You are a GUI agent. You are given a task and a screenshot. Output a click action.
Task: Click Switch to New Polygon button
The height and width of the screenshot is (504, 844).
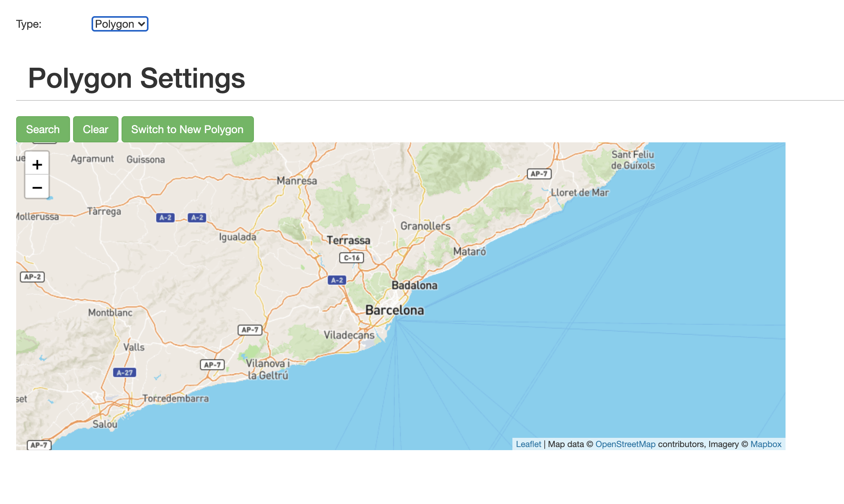pos(187,129)
